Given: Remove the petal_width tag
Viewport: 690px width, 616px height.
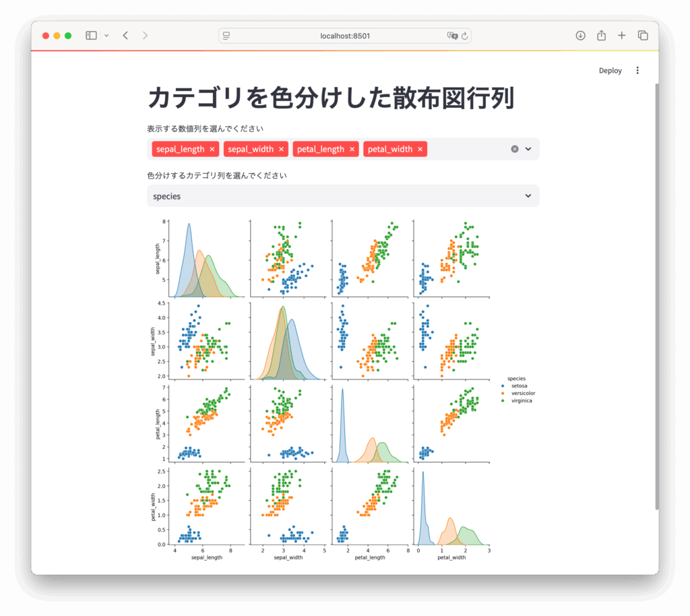Looking at the screenshot, I should 420,150.
